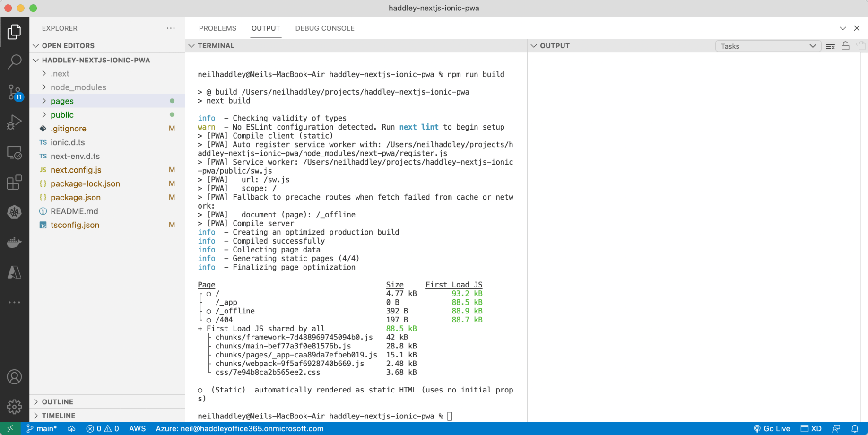Collapse the Open Editors section
This screenshot has height=435, width=868.
point(36,46)
